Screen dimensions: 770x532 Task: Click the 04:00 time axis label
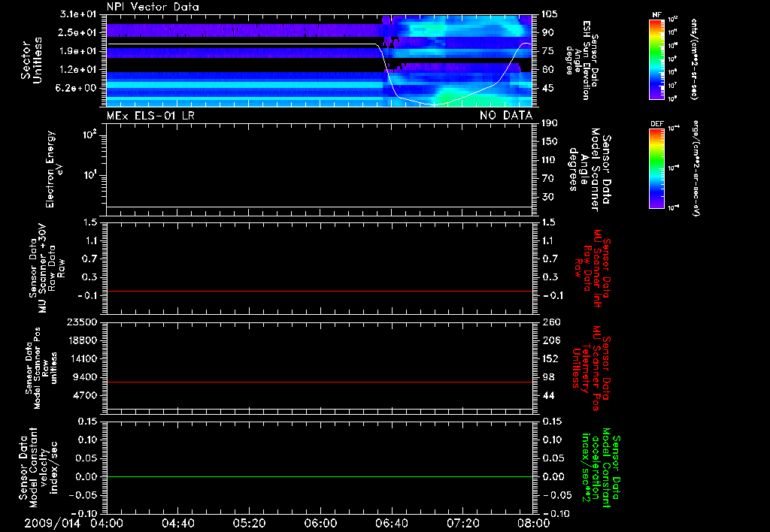[106, 523]
